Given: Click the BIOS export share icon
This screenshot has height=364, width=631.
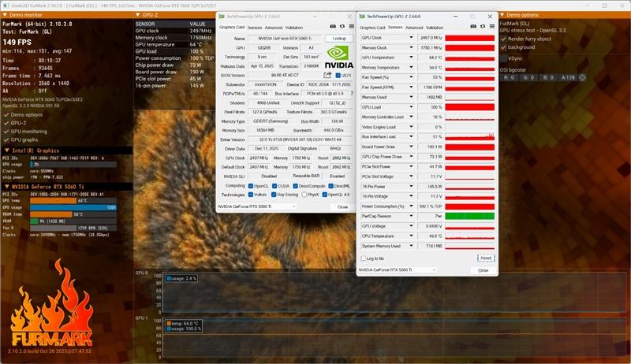Looking at the screenshot, I should coord(327,75).
